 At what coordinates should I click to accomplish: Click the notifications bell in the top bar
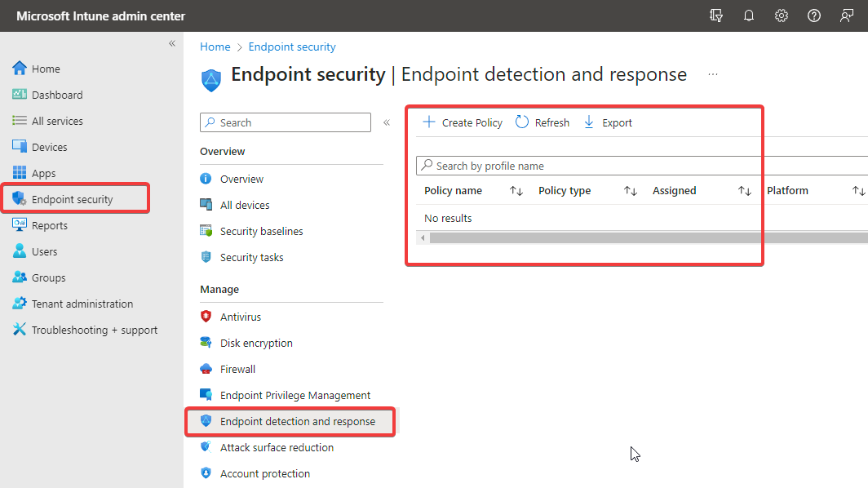748,16
